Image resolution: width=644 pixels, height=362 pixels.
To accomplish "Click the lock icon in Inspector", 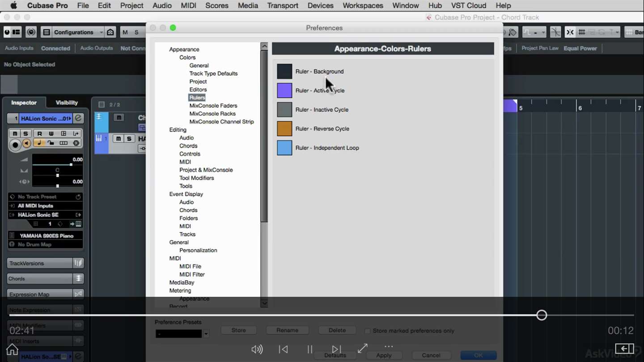I will [x=51, y=143].
